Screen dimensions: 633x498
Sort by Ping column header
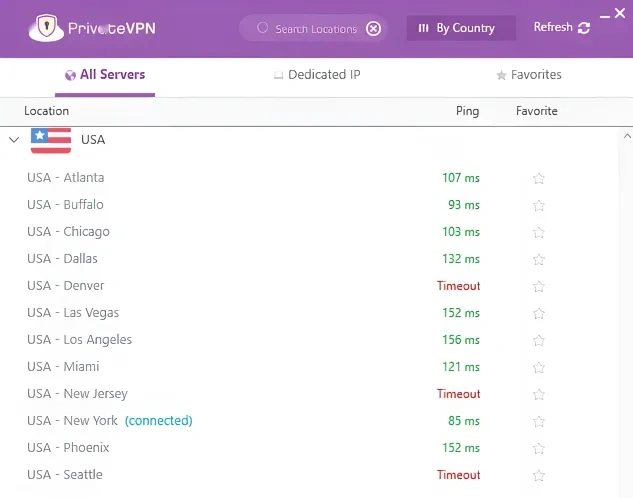point(467,111)
